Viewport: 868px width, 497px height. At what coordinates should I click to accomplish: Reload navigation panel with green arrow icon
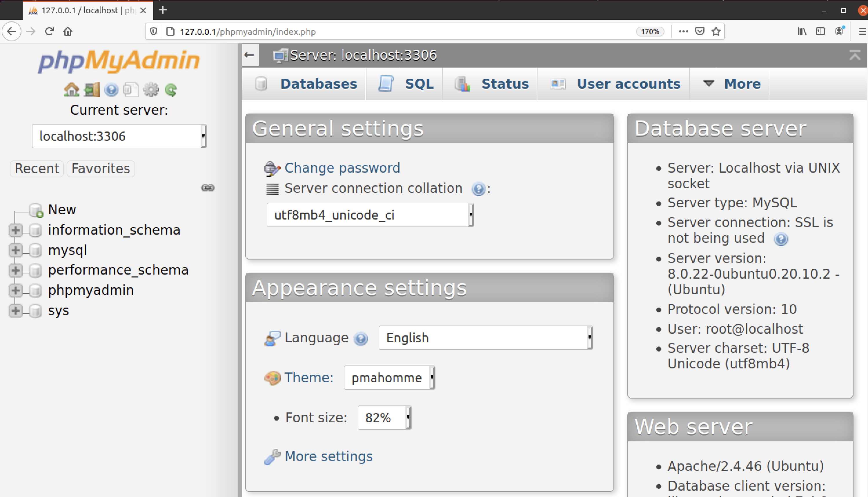coord(170,90)
